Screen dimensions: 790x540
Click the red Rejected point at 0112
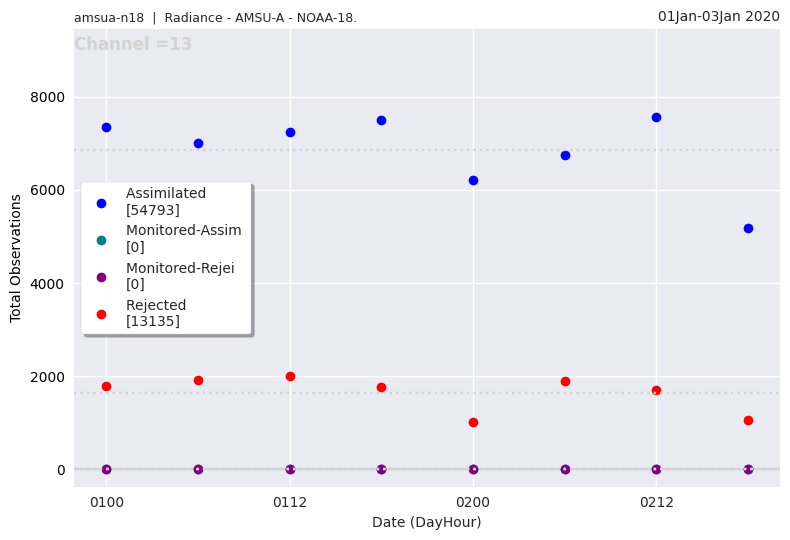coord(290,376)
